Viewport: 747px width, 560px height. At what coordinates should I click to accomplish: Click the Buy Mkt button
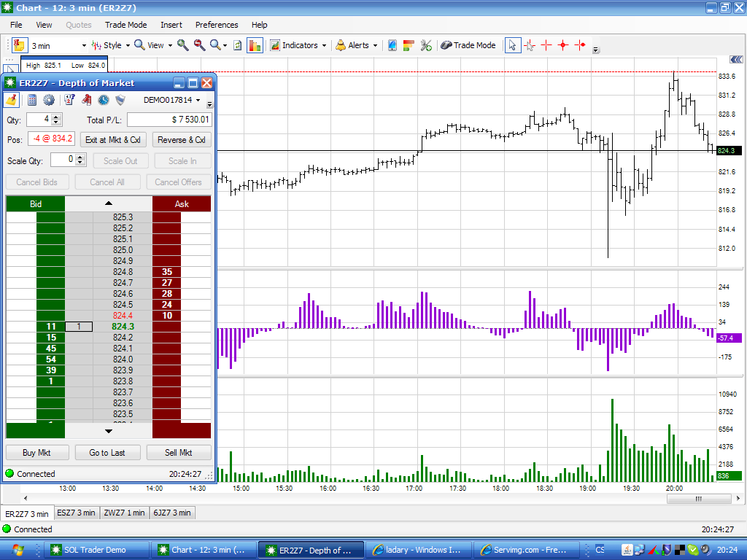pyautogui.click(x=36, y=452)
